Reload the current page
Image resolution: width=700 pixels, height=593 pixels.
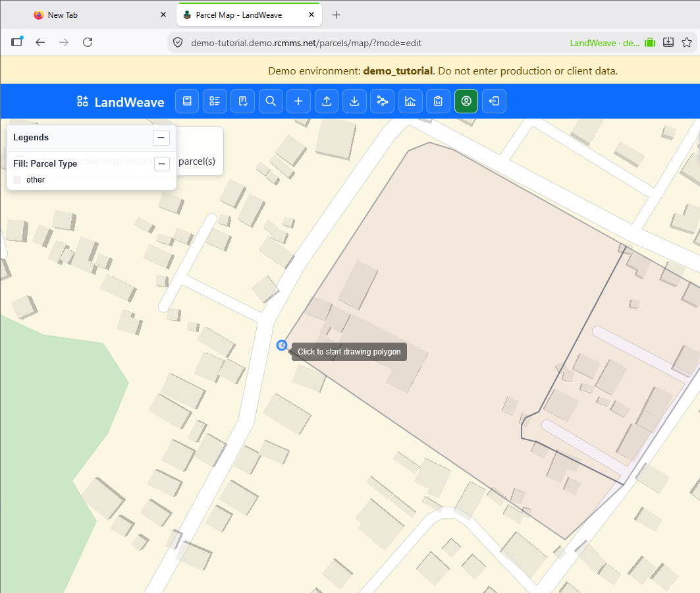pyautogui.click(x=88, y=42)
